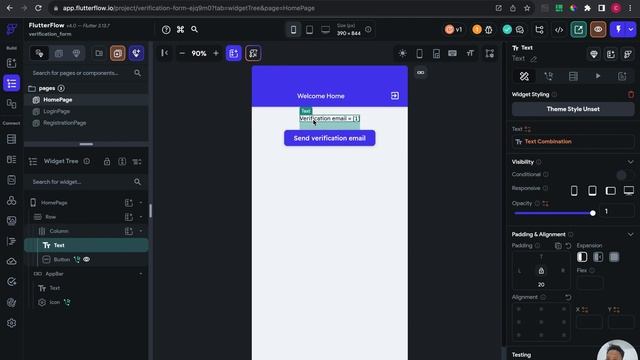Select the Button node in widget tree
The height and width of the screenshot is (360, 640).
(x=62, y=260)
